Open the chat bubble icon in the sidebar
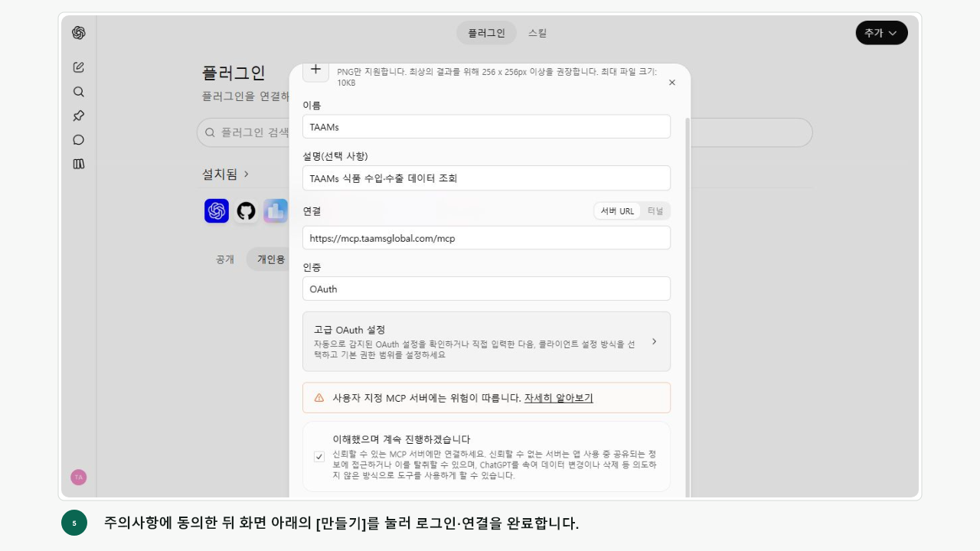The width and height of the screenshot is (980, 551). [x=78, y=140]
